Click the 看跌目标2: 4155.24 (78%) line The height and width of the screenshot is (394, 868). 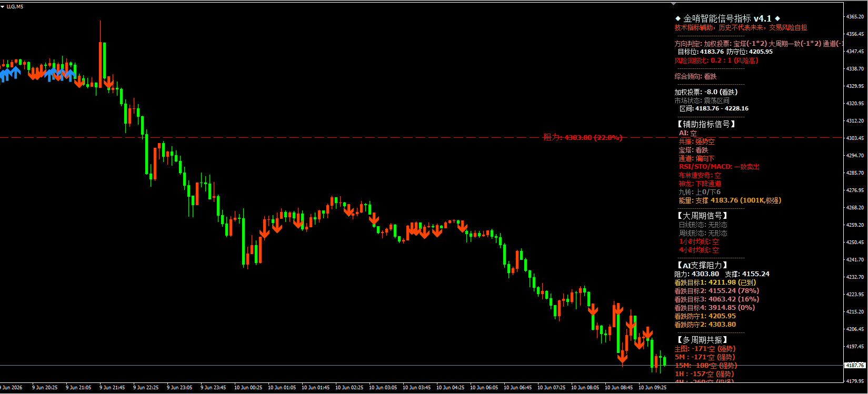[x=717, y=291]
